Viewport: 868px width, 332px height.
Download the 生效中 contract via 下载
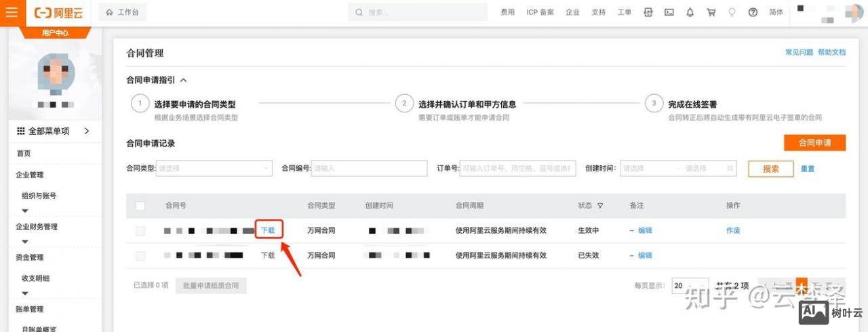[268, 230]
